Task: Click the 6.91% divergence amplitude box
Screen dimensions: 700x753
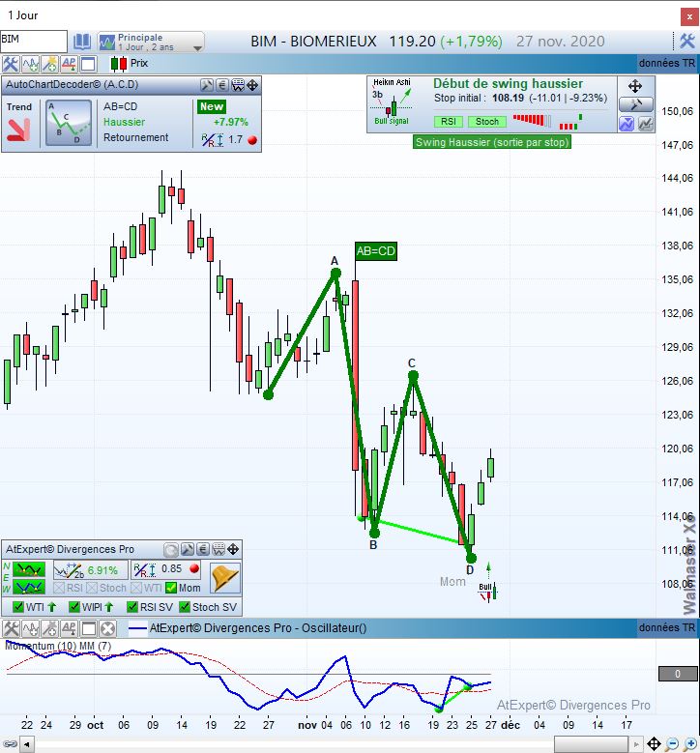Action: 90,570
